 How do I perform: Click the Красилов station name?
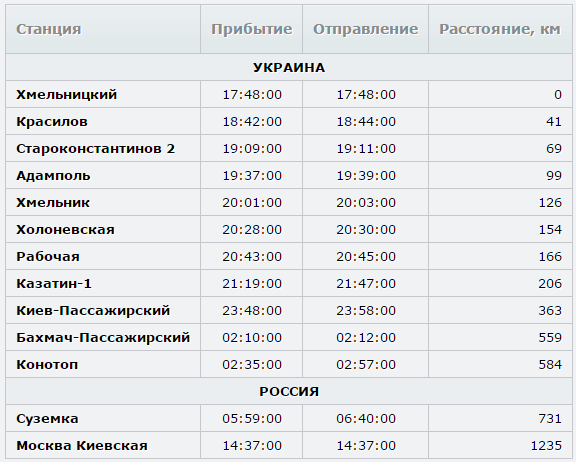52,122
